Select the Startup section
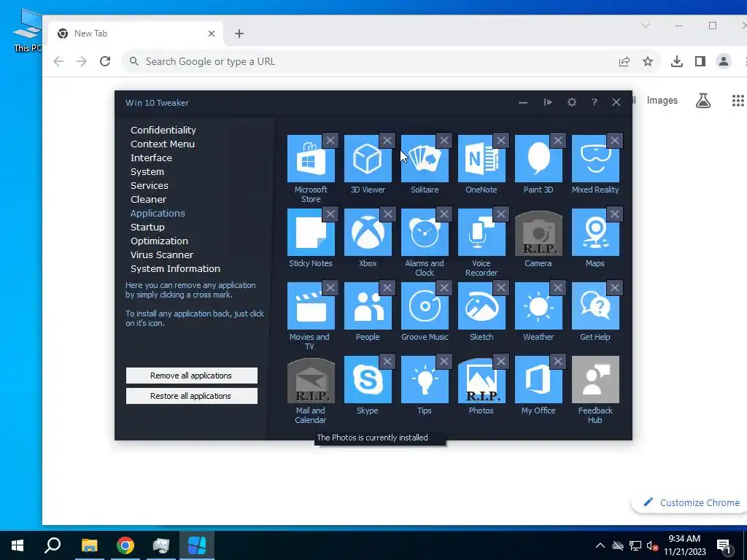The width and height of the screenshot is (747, 560). tap(147, 227)
